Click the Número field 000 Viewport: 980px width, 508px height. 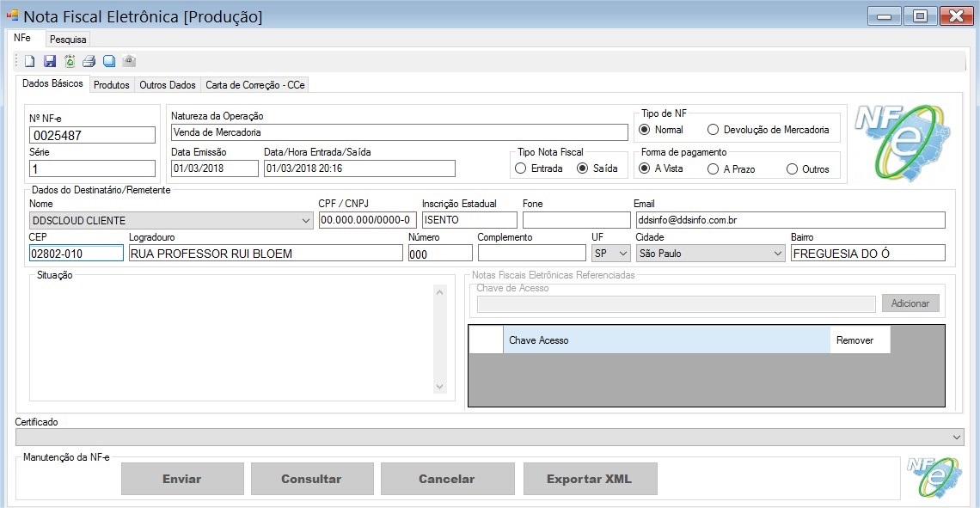point(440,254)
